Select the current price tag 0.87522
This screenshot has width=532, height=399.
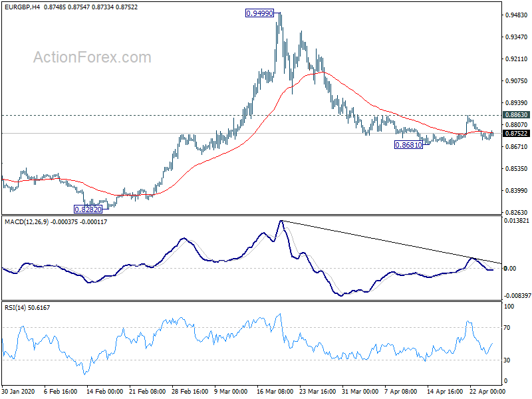(516, 134)
